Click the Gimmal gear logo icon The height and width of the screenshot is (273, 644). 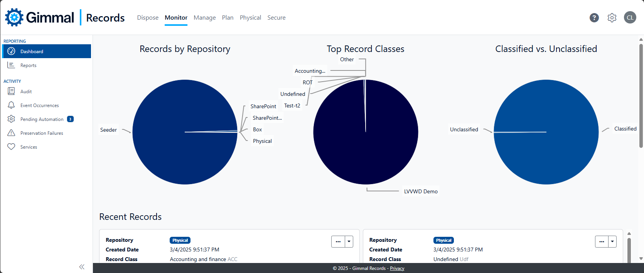tap(14, 17)
